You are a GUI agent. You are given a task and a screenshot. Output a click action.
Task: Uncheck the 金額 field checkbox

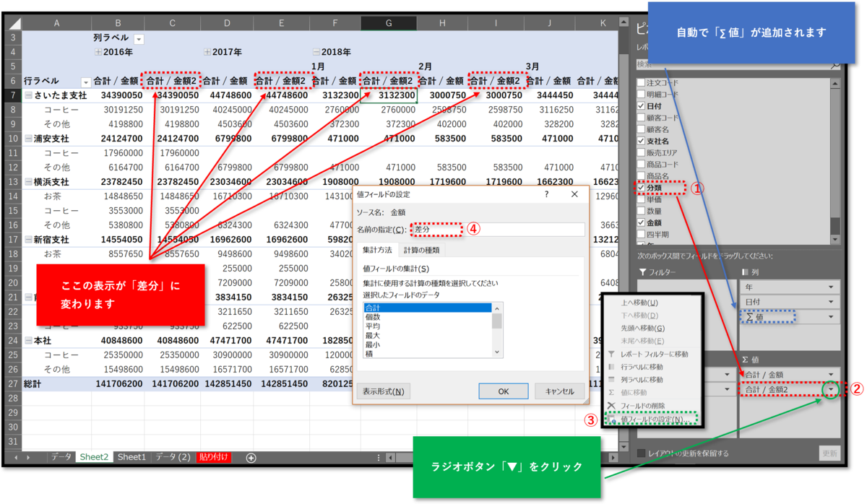click(x=641, y=223)
